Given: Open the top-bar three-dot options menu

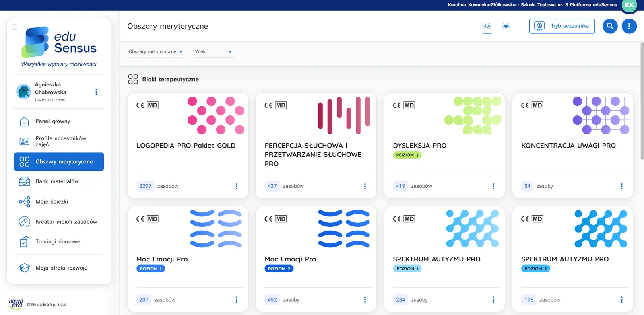Looking at the screenshot, I should [629, 26].
